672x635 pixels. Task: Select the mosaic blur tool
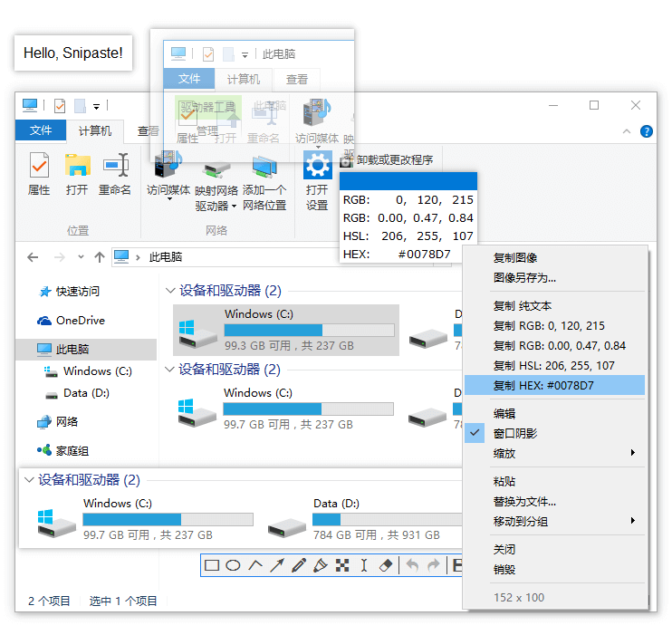342,565
